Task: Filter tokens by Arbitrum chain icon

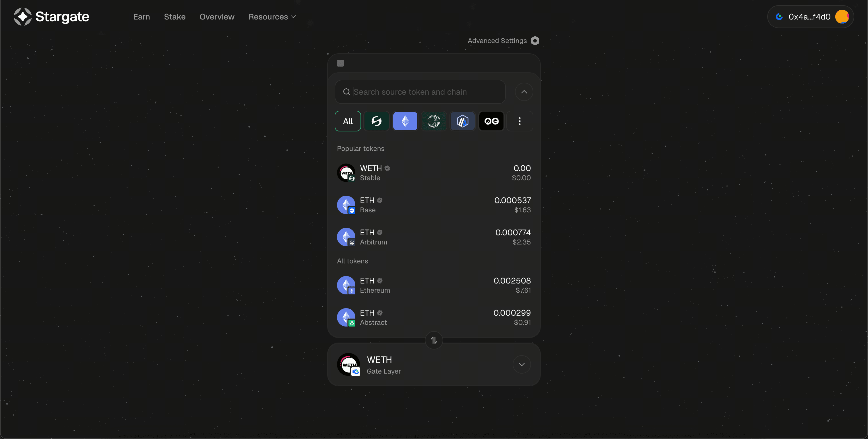Action: (462, 121)
